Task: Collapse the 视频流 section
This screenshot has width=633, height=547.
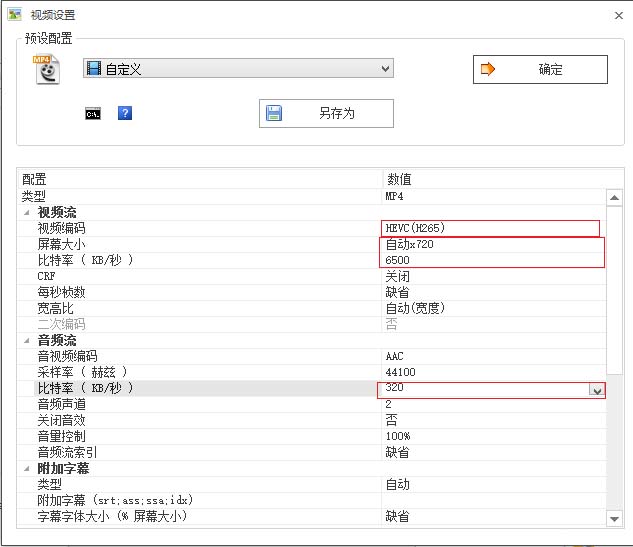Action: [x=27, y=212]
